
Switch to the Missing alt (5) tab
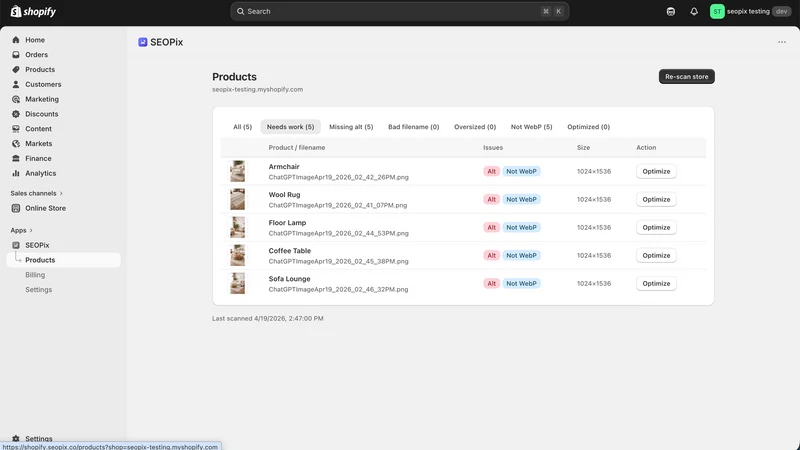(x=351, y=127)
